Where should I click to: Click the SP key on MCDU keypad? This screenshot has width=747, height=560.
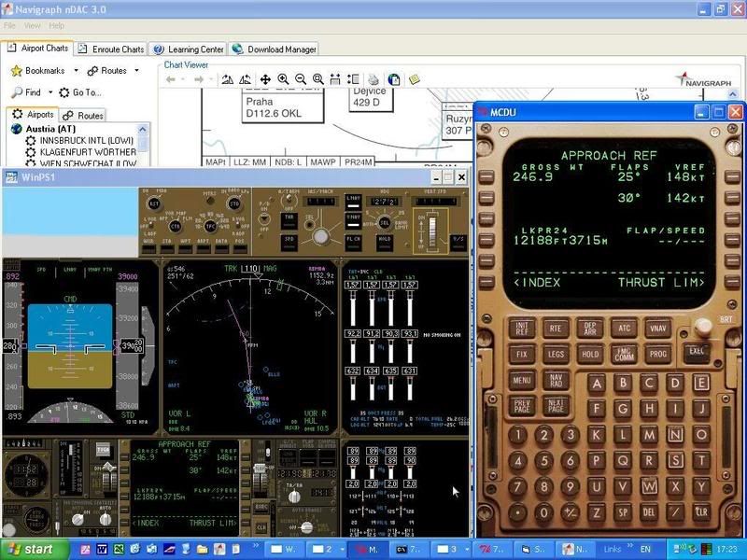point(623,511)
